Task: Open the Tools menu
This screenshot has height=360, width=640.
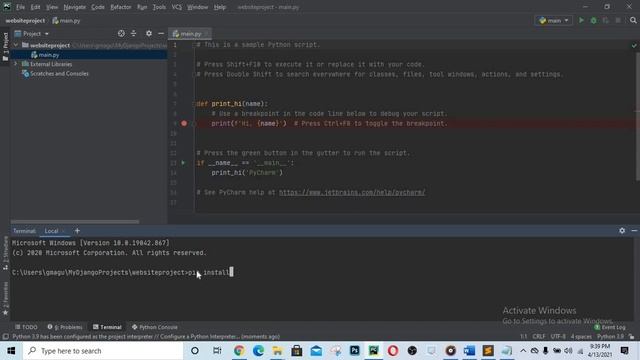Action: pos(159,7)
